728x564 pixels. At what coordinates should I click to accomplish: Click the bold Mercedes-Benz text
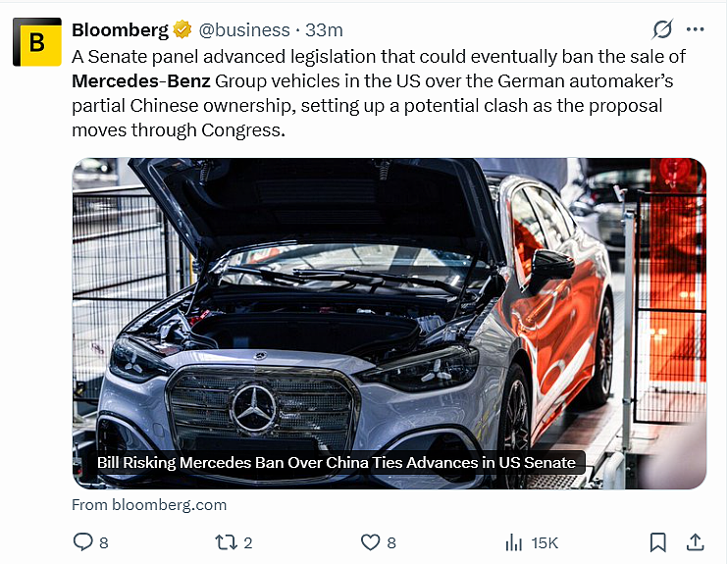tap(141, 81)
